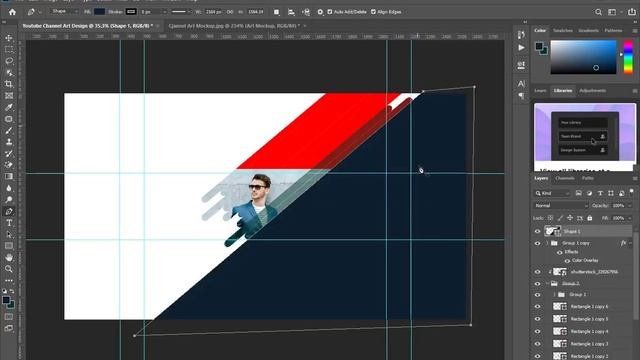Select the Hand tool

pyautogui.click(x=9, y=258)
